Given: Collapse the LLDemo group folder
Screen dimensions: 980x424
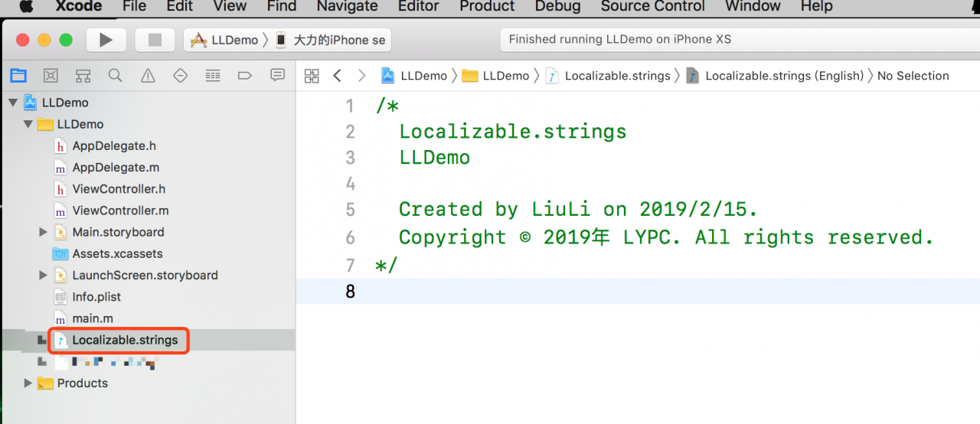Looking at the screenshot, I should coord(28,124).
